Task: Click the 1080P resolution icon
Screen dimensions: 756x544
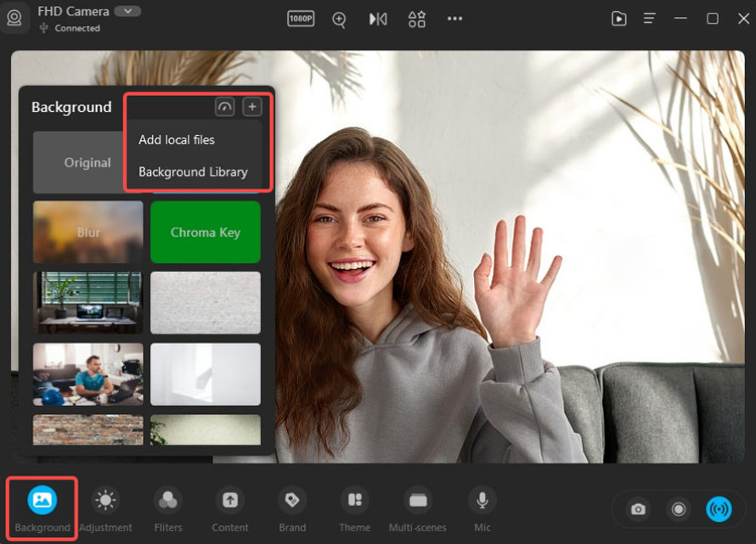Action: click(x=301, y=19)
